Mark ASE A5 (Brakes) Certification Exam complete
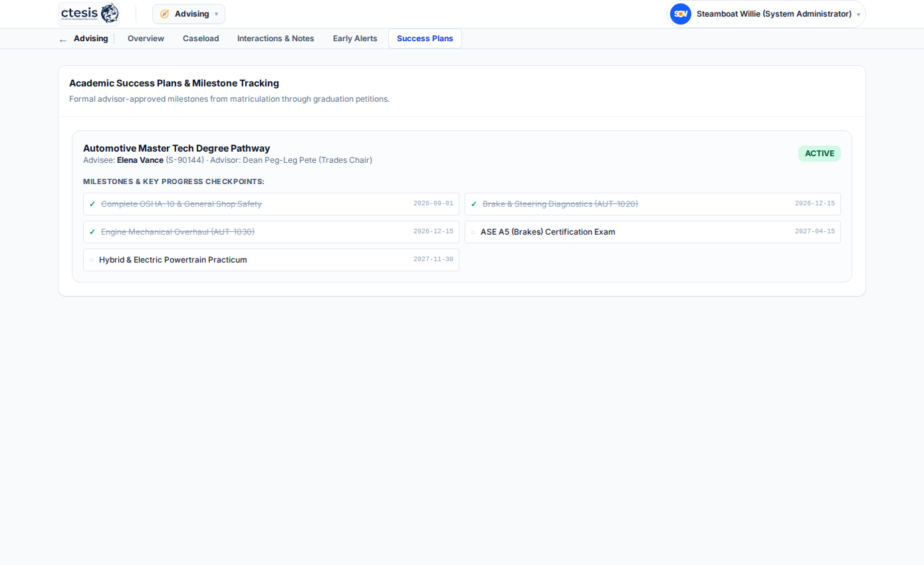 [473, 232]
